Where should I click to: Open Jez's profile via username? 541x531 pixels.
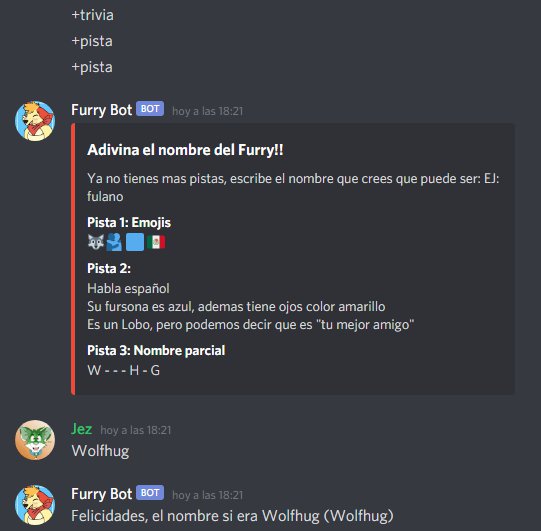[x=81, y=429]
